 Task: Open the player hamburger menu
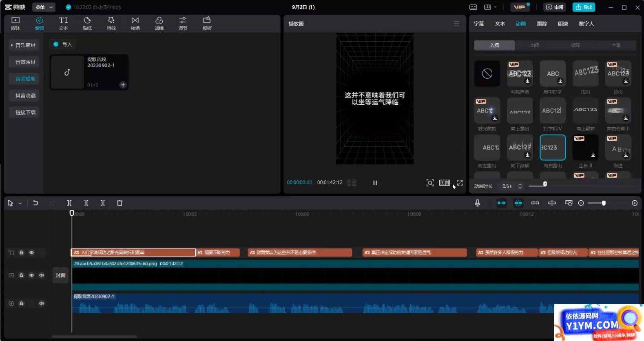click(456, 23)
